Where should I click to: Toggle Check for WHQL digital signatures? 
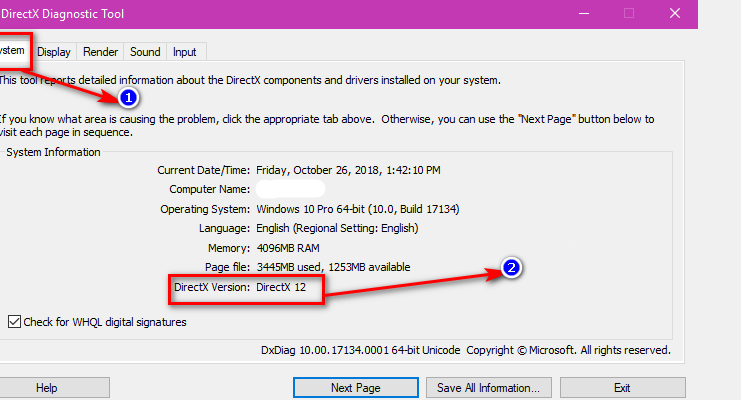click(14, 322)
